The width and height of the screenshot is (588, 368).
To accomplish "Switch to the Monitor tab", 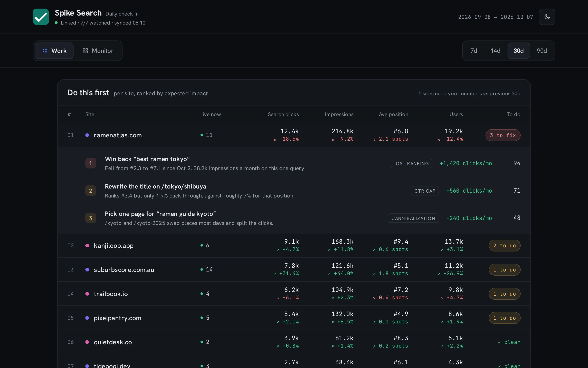I will click(98, 51).
